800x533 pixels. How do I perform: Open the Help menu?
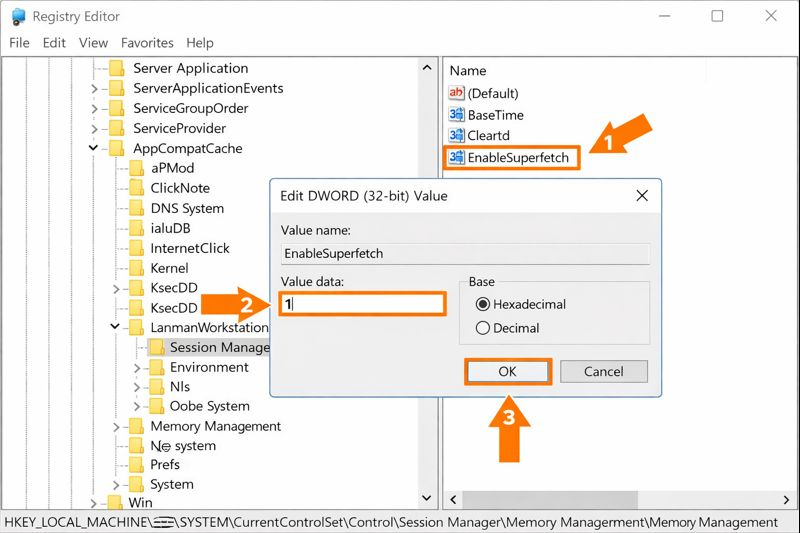[x=200, y=43]
